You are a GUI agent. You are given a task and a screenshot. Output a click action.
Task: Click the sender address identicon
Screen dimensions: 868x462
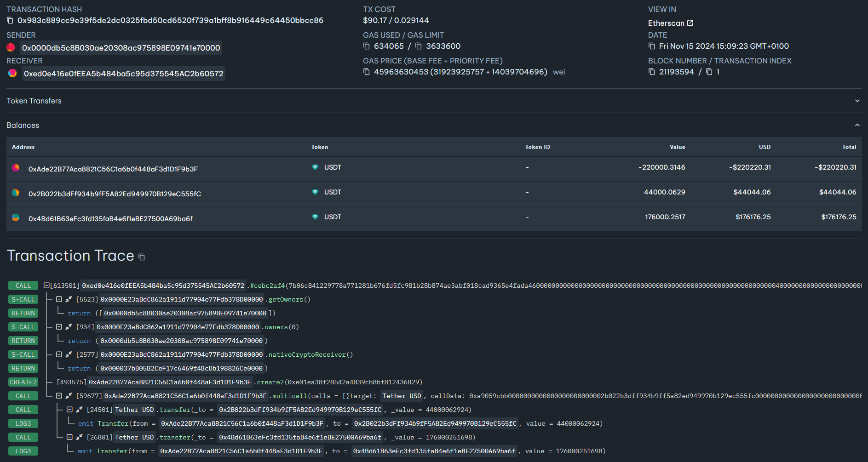pos(11,47)
